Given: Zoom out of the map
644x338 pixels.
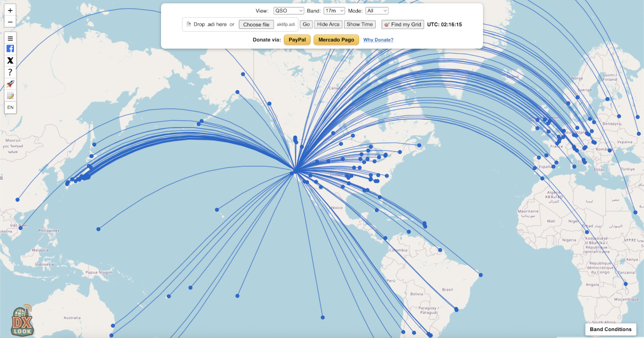Looking at the screenshot, I should click(10, 22).
